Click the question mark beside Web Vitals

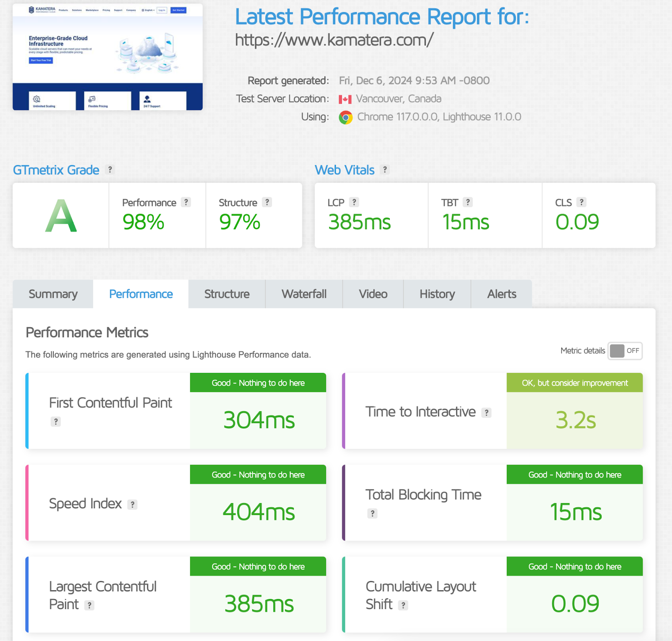click(x=385, y=170)
